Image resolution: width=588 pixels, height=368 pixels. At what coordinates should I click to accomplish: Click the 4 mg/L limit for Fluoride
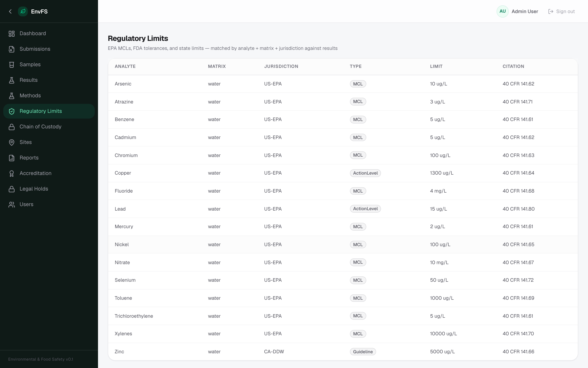point(438,191)
